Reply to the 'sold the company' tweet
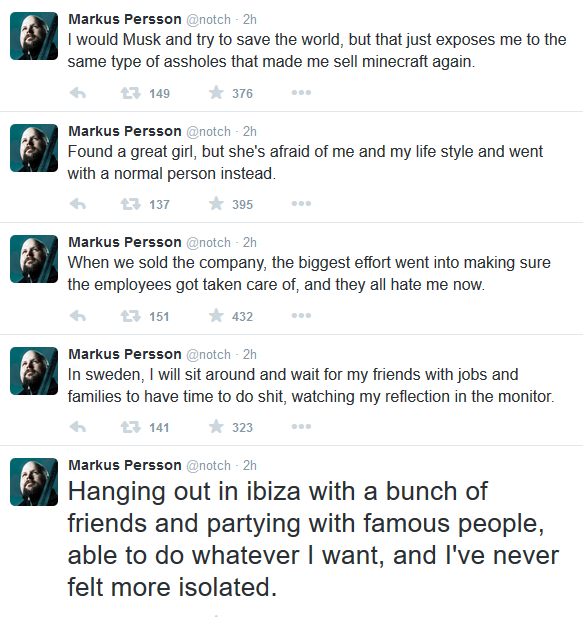This screenshot has width=583, height=617. click(77, 316)
